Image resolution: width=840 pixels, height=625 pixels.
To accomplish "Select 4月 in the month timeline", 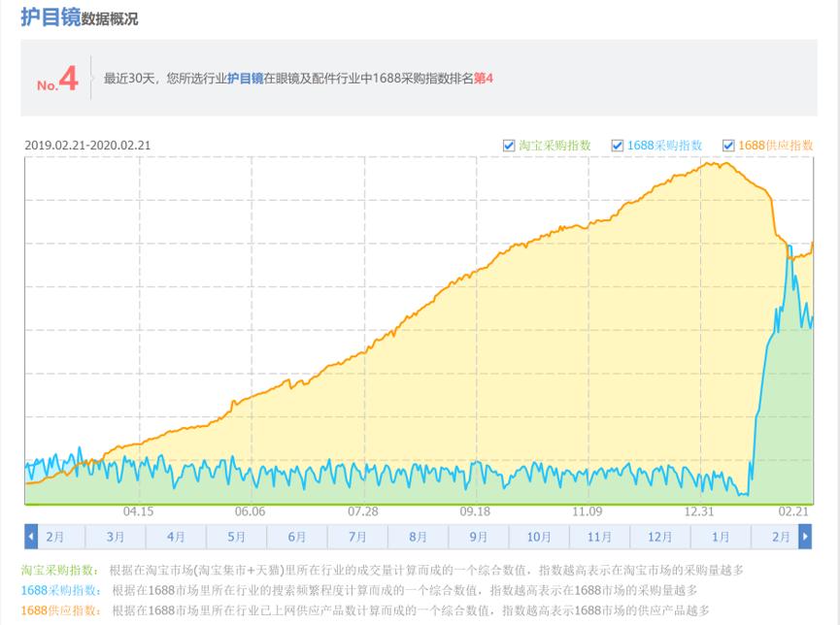I will tap(176, 537).
